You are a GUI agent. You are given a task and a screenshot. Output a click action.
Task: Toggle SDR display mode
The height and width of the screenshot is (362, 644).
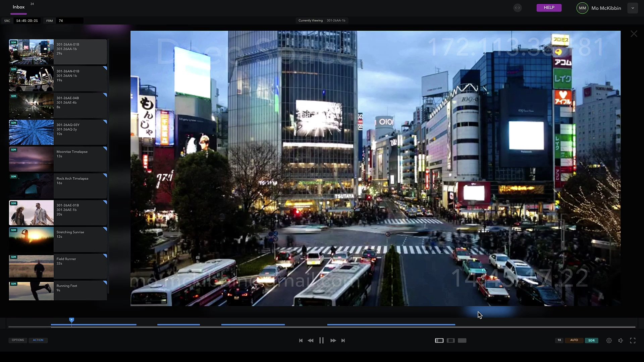coord(592,340)
